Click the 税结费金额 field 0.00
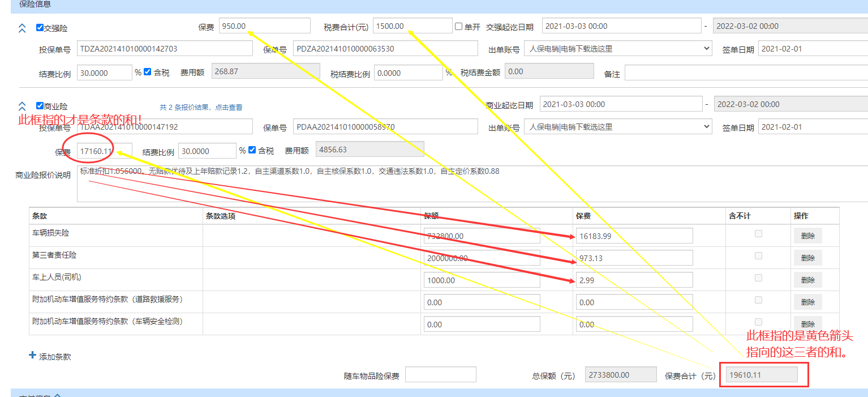The width and height of the screenshot is (868, 397). pos(549,71)
